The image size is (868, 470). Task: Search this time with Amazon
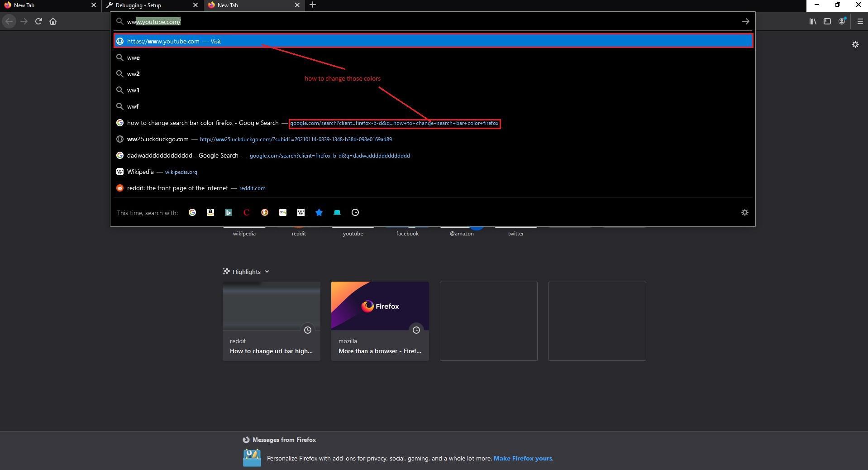[210, 212]
